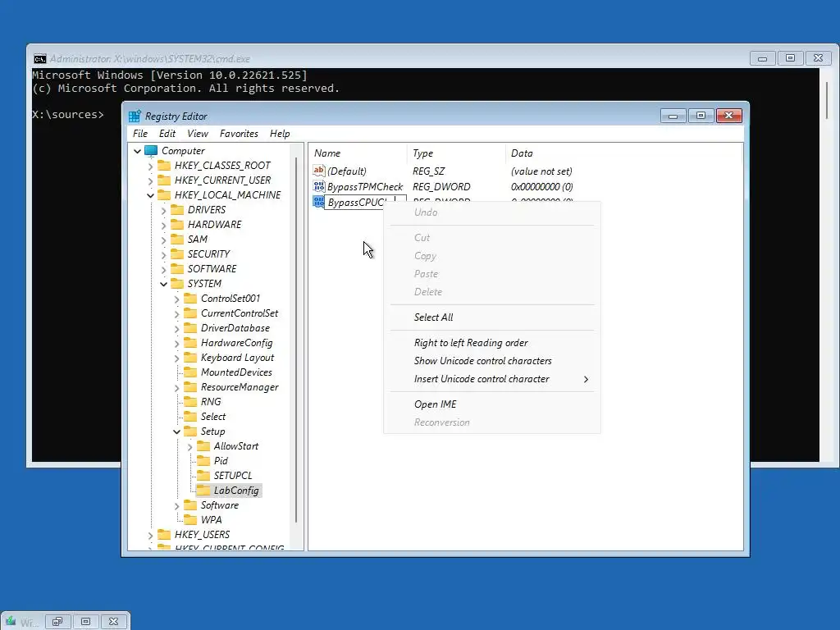Restore the minimized window at bottom-left
Viewport: 840px width, 630px height.
(x=58, y=622)
